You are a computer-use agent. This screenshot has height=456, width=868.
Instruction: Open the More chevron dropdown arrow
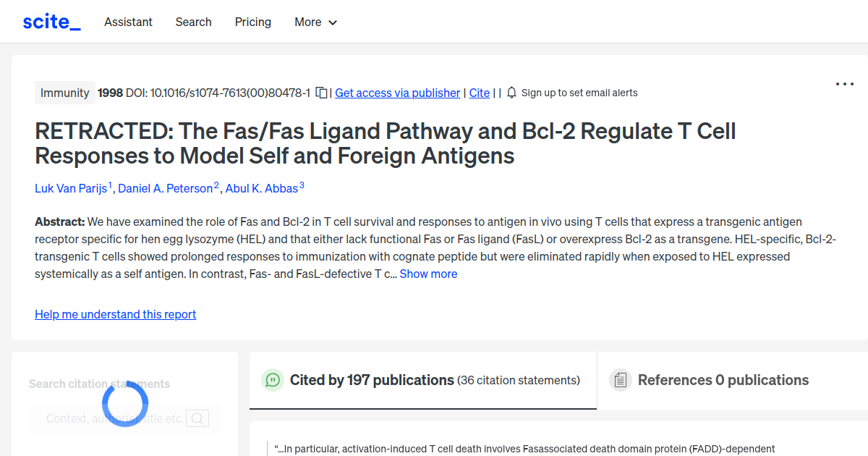333,22
